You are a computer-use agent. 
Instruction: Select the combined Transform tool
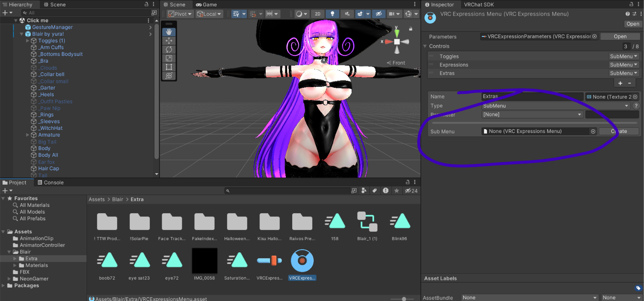pos(169,76)
